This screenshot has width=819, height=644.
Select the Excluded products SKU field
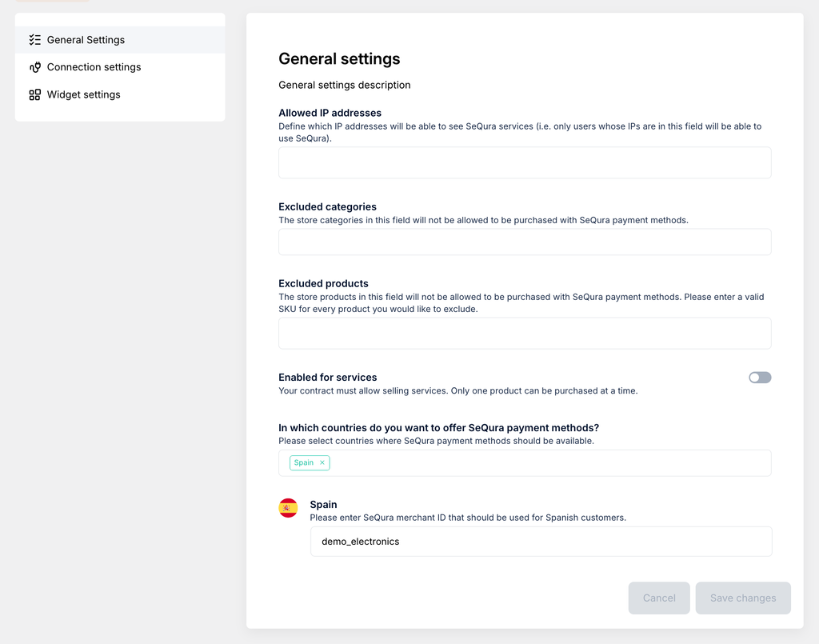[525, 333]
